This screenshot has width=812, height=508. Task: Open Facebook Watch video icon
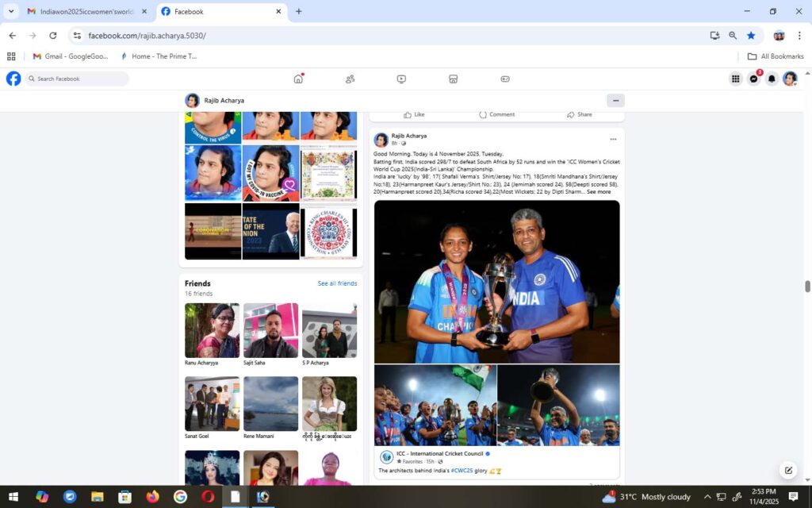click(401, 79)
